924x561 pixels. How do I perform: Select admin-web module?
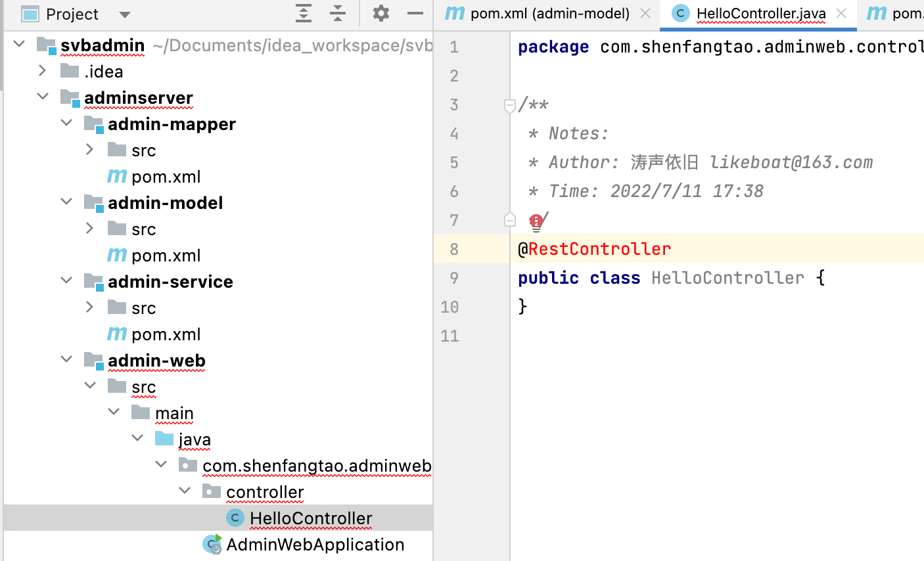click(156, 360)
